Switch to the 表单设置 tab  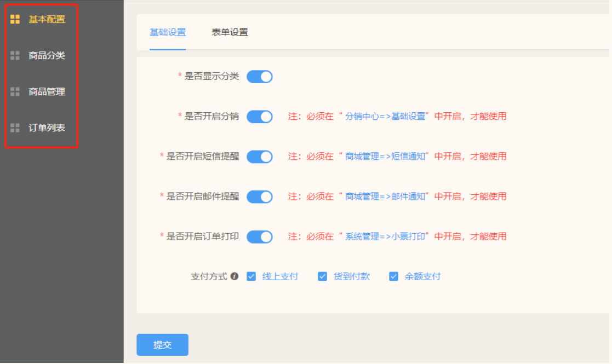tap(230, 32)
